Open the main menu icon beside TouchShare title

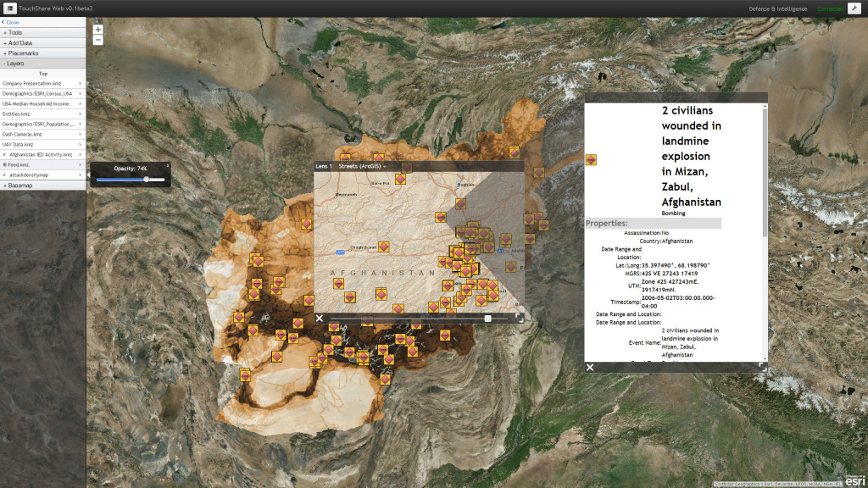pos(9,8)
